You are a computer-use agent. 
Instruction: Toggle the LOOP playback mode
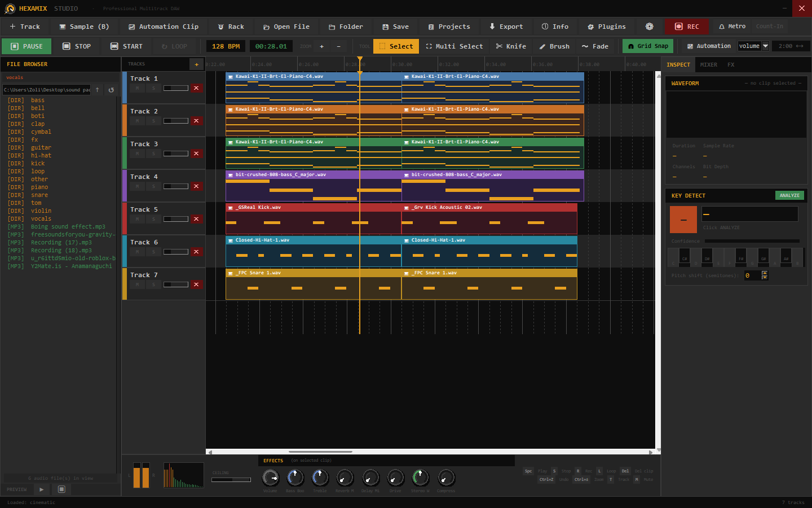click(x=174, y=46)
